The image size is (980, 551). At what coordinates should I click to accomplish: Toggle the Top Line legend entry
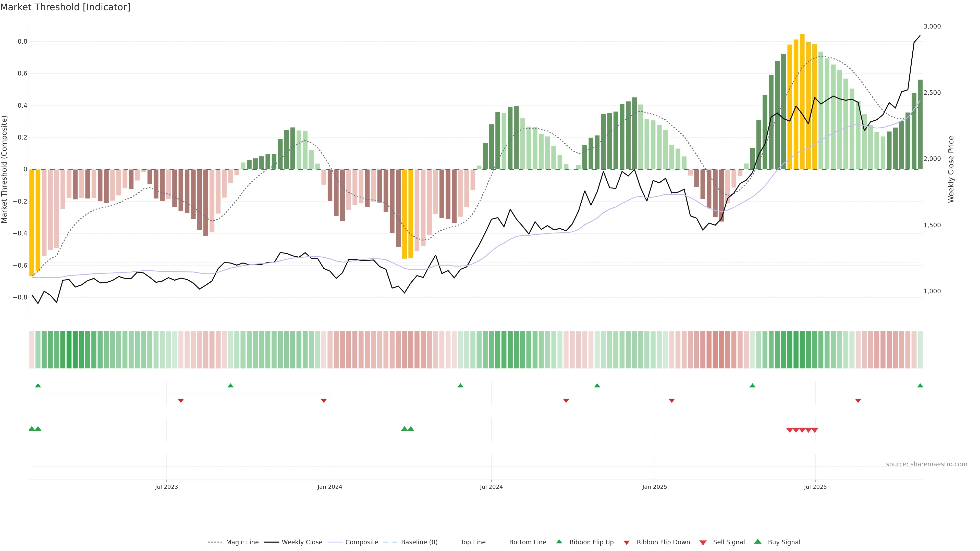click(473, 542)
